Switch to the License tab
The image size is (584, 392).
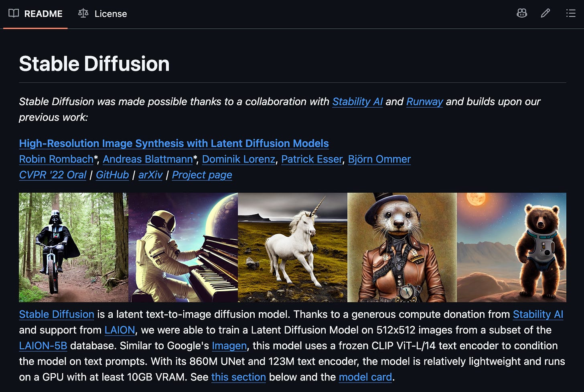pos(103,14)
